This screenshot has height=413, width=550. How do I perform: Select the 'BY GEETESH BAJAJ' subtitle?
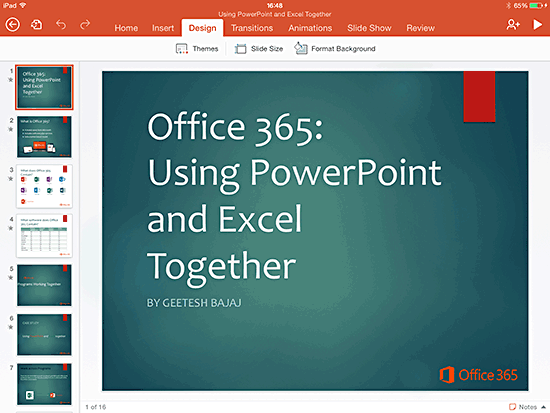[x=194, y=303]
